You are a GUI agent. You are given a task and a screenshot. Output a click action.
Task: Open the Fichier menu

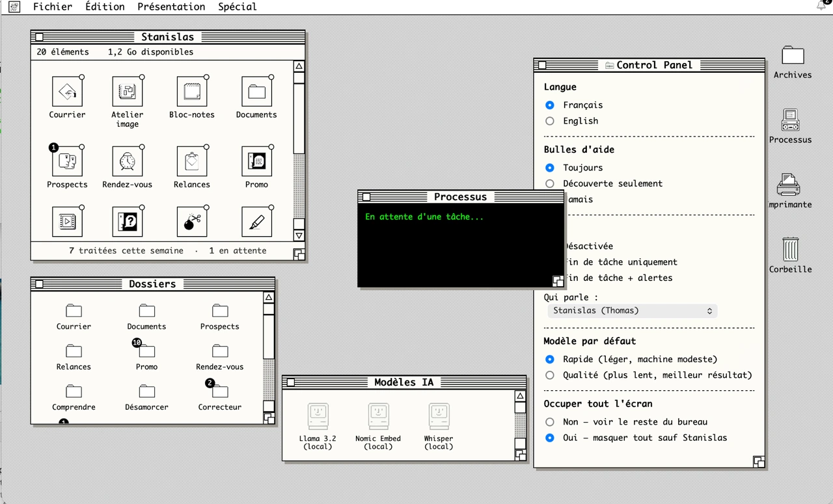(x=53, y=7)
